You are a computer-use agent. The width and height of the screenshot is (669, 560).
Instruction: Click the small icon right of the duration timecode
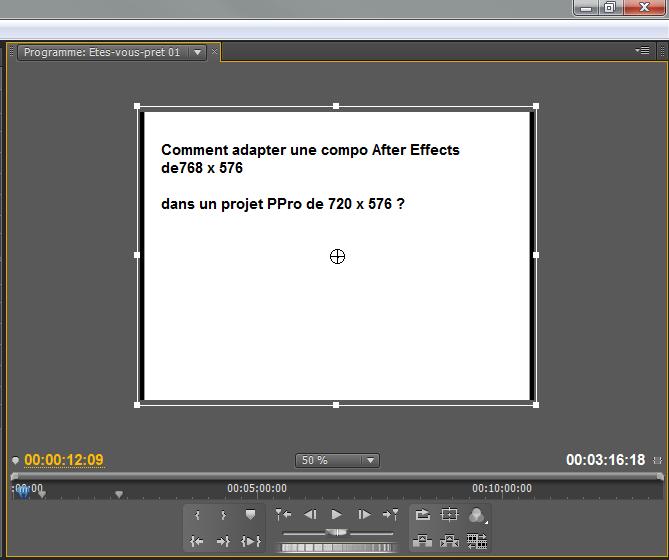pyautogui.click(x=657, y=460)
